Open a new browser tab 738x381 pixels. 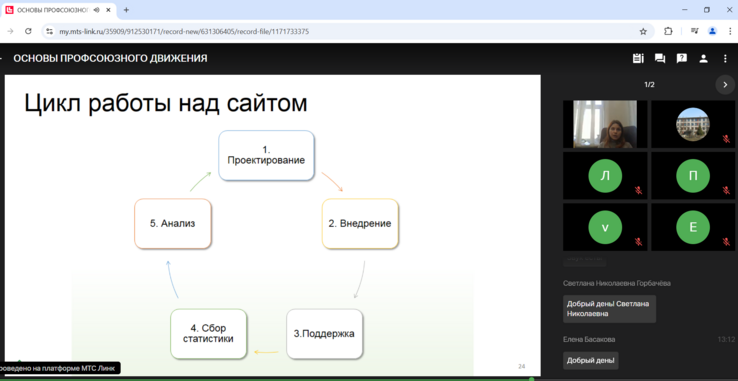[x=126, y=10]
